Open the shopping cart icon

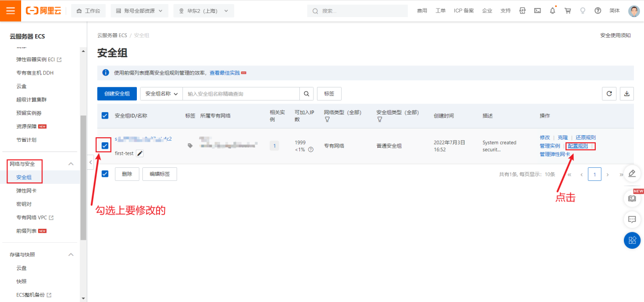(x=568, y=10)
